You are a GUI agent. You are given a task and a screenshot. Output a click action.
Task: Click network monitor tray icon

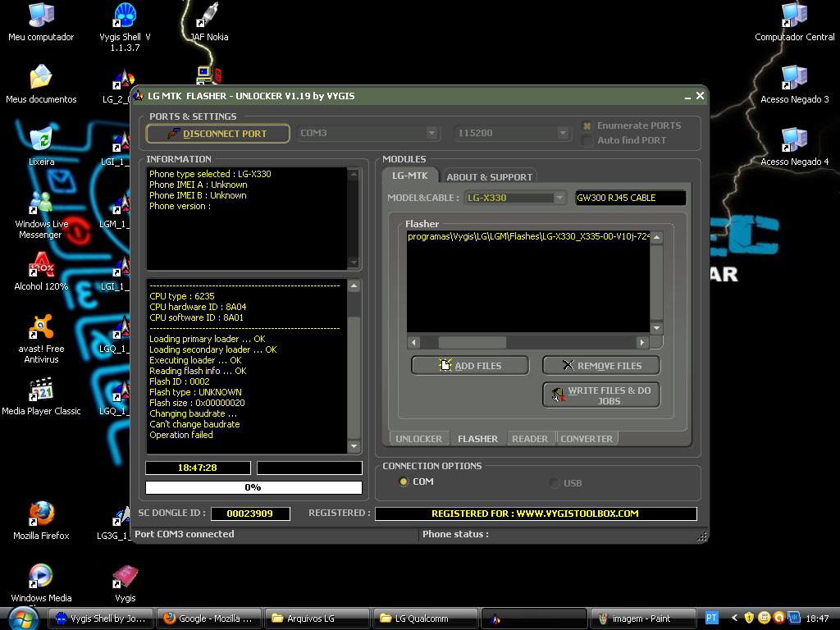pos(794,619)
